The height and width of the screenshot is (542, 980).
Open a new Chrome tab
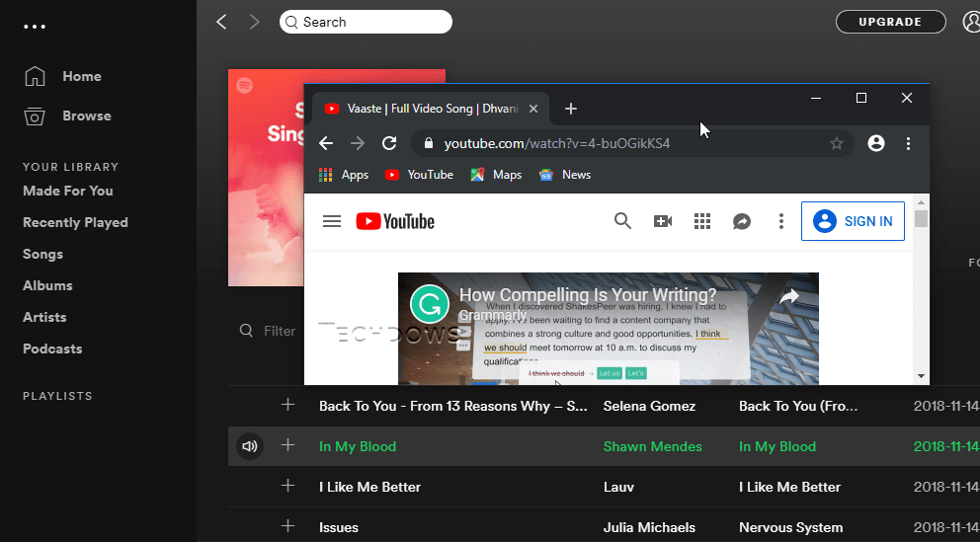[570, 109]
